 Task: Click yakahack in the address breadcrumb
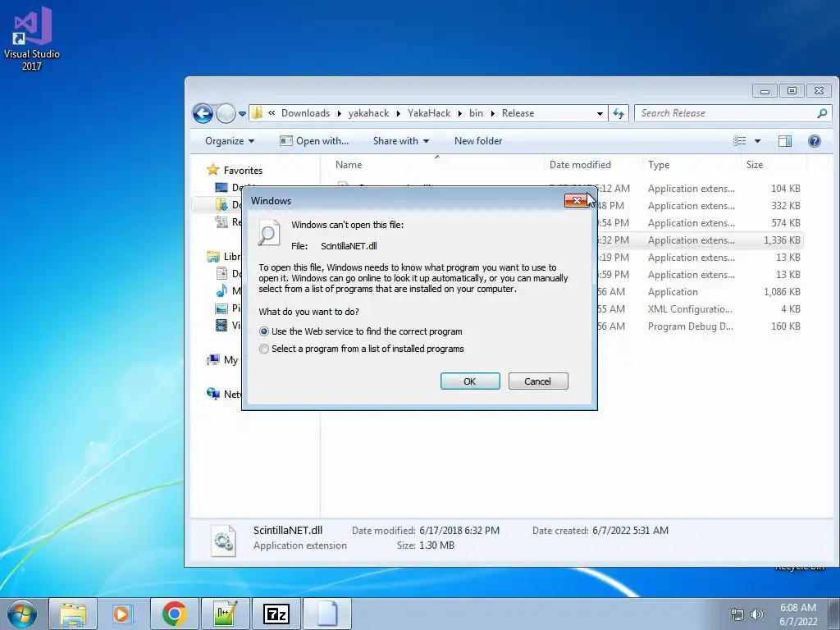tap(368, 113)
